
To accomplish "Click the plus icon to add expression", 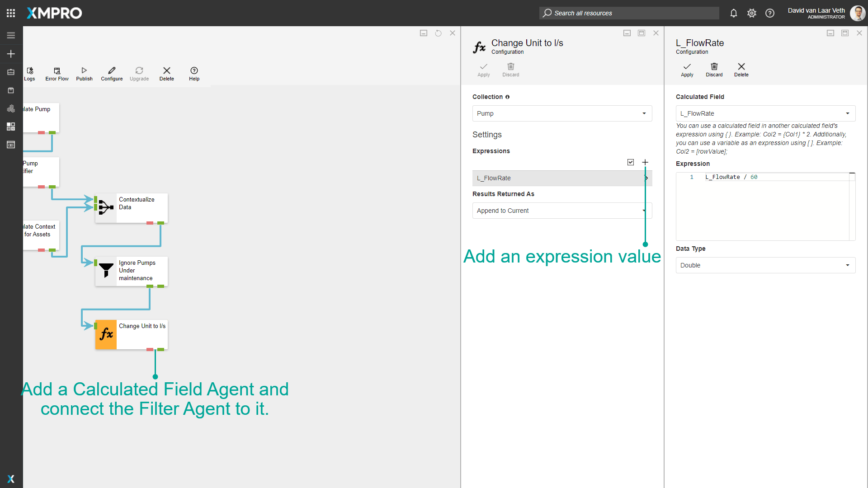I will pyautogui.click(x=645, y=162).
